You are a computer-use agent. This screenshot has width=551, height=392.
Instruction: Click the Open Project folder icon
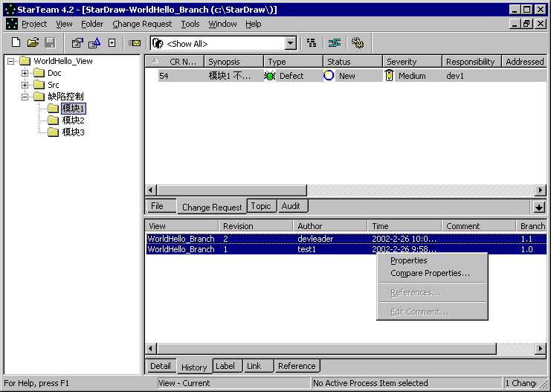pos(33,43)
